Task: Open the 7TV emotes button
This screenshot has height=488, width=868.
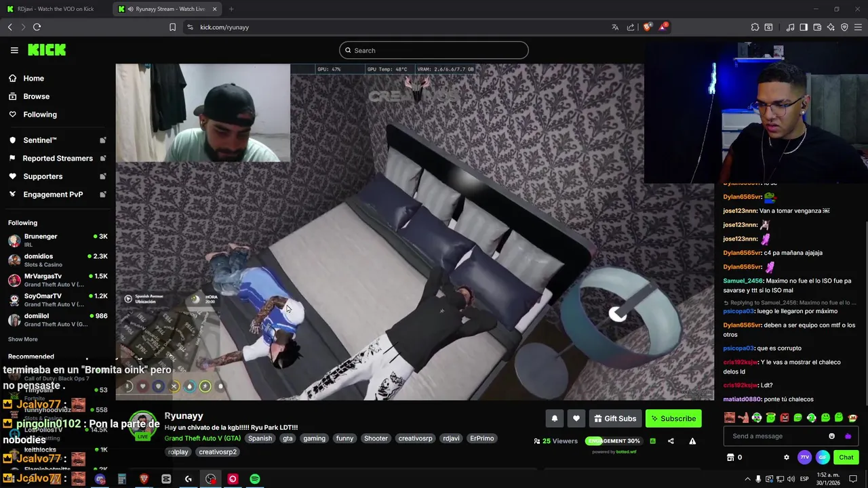Action: [x=804, y=457]
